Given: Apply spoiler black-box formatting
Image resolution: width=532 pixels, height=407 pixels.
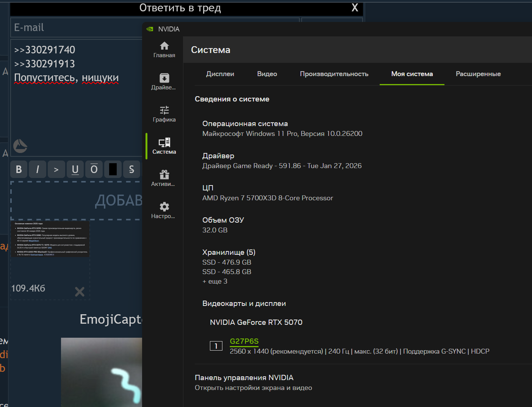Looking at the screenshot, I should pyautogui.click(x=113, y=169).
